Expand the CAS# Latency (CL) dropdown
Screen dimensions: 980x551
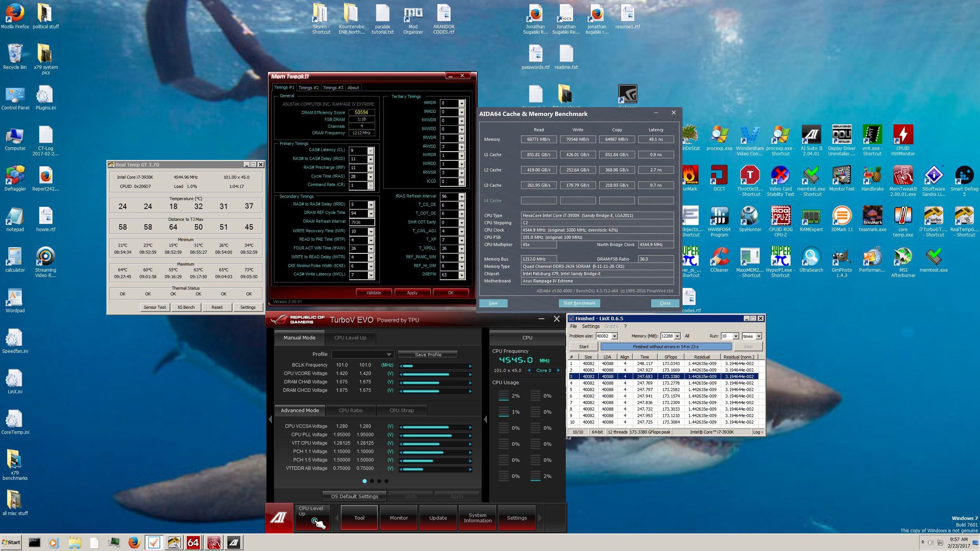tap(370, 151)
